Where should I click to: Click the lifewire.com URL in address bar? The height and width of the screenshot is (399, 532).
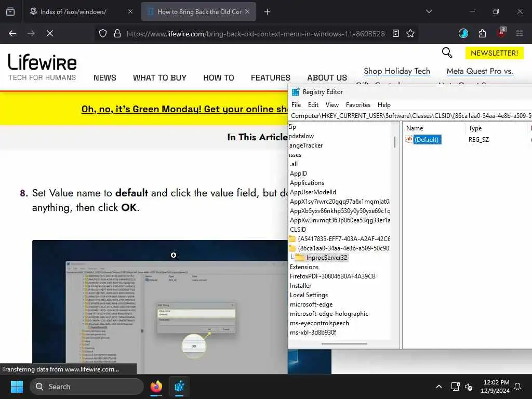pyautogui.click(x=256, y=34)
